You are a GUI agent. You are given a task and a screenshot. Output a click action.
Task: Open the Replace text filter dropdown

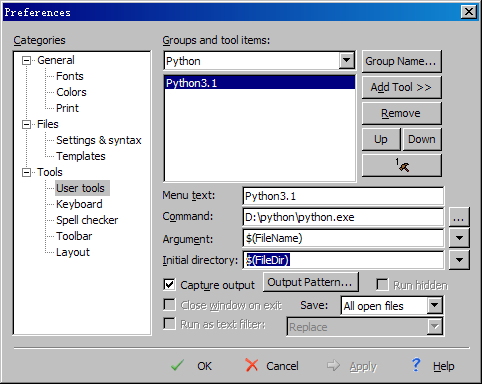pos(434,327)
